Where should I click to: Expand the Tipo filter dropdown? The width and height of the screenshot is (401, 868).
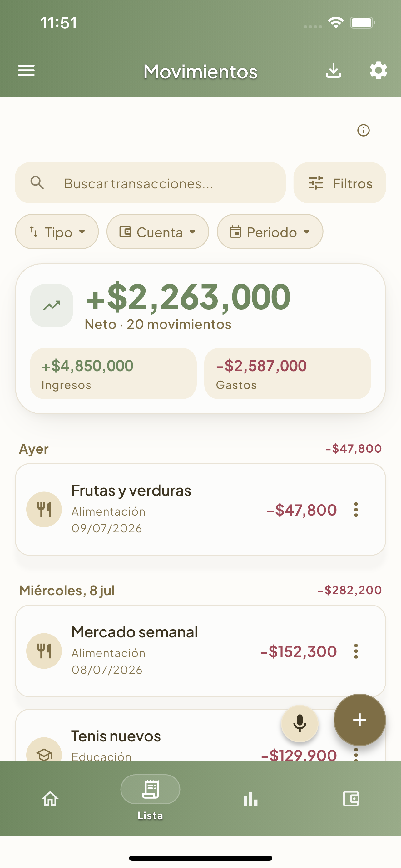[x=57, y=232]
